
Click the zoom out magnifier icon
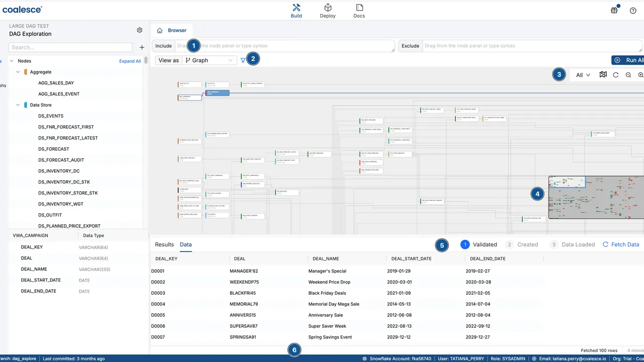pos(628,75)
